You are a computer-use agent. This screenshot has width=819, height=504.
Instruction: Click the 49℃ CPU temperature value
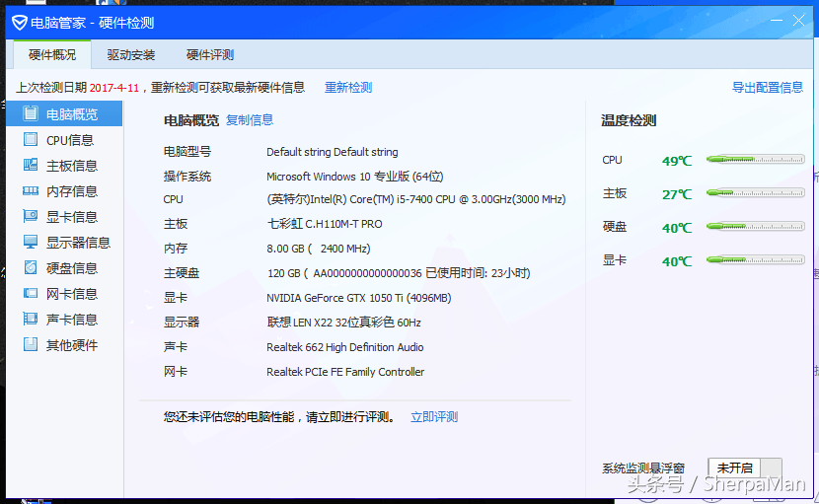click(x=677, y=161)
